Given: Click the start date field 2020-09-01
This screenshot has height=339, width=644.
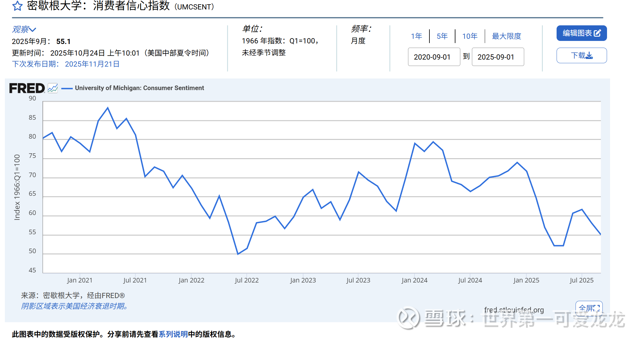Looking at the screenshot, I should 434,57.
